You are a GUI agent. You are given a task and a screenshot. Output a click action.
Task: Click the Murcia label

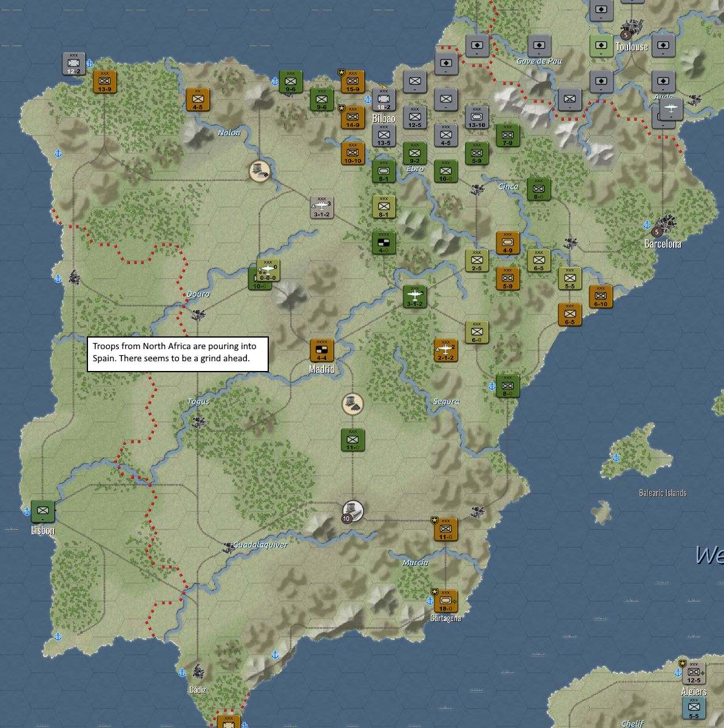click(415, 562)
